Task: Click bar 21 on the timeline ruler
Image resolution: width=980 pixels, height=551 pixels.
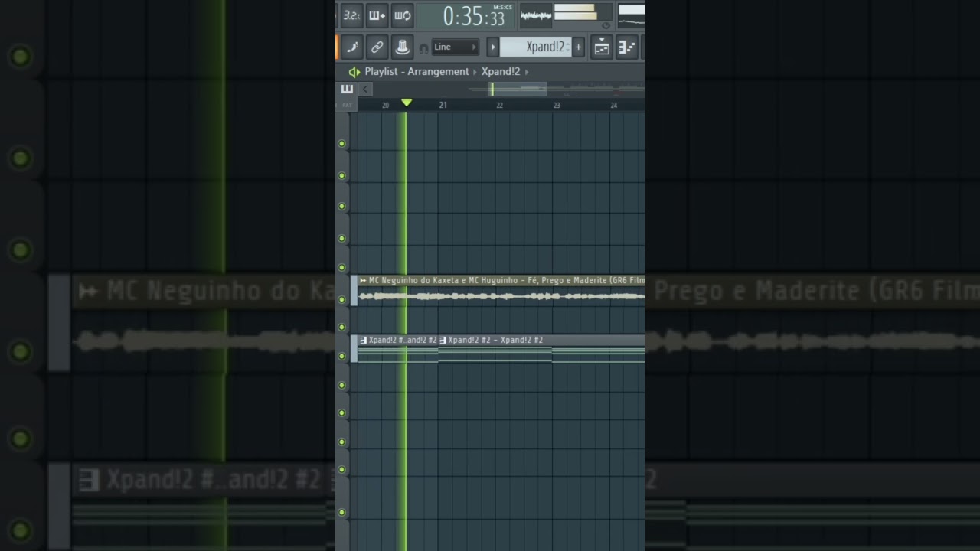Action: [x=443, y=105]
